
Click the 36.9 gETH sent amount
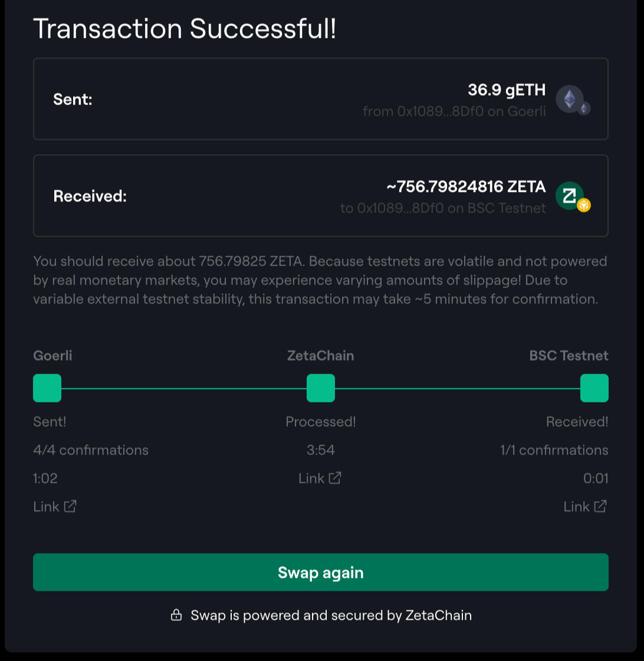(x=507, y=90)
